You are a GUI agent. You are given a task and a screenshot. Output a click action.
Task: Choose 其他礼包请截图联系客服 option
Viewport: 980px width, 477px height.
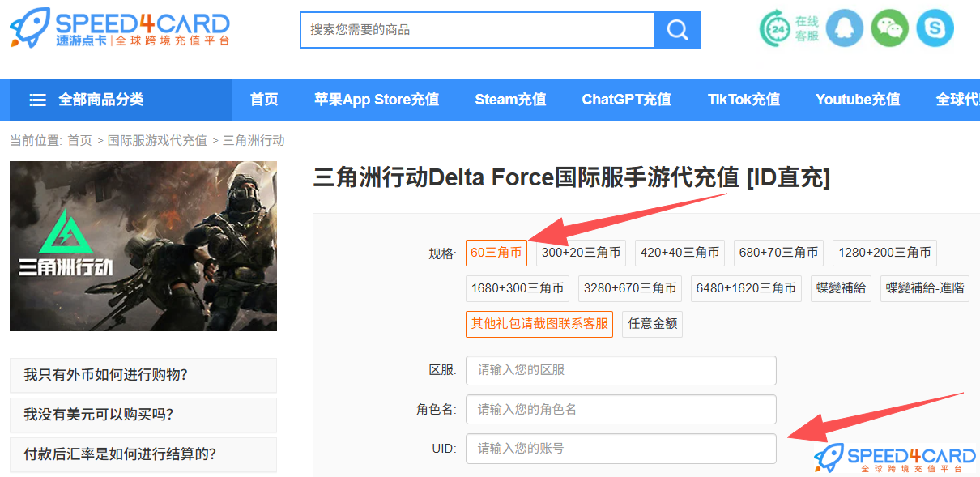pyautogui.click(x=539, y=324)
